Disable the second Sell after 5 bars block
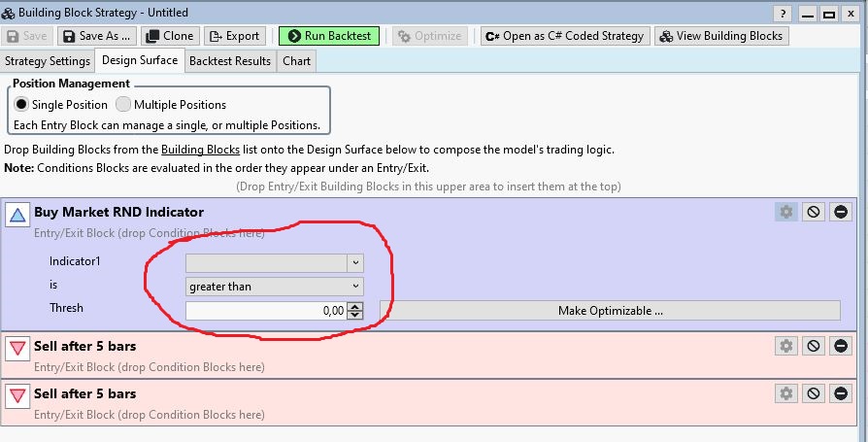Screen dimensions: 868x442 click(x=813, y=393)
